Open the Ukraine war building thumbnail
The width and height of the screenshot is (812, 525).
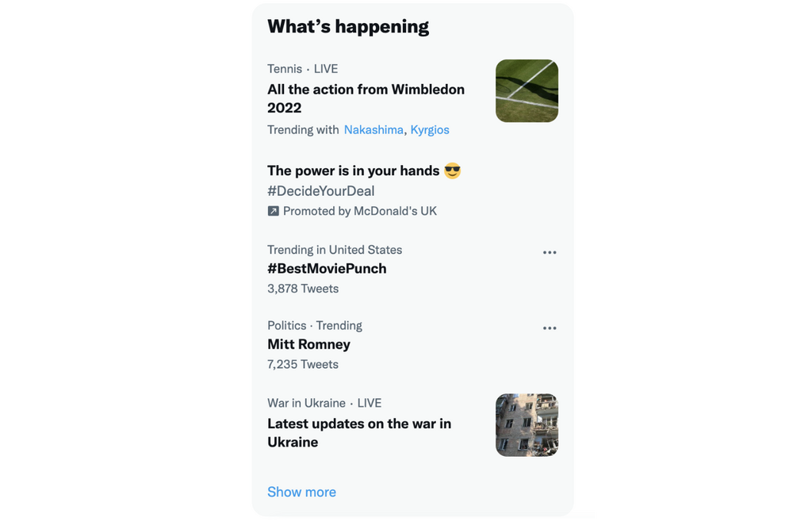[527, 425]
